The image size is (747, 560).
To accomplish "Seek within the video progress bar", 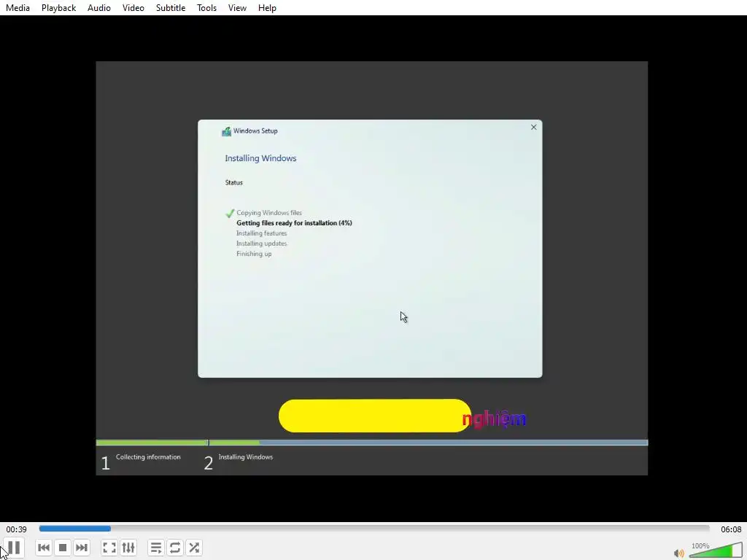I will click(x=374, y=529).
